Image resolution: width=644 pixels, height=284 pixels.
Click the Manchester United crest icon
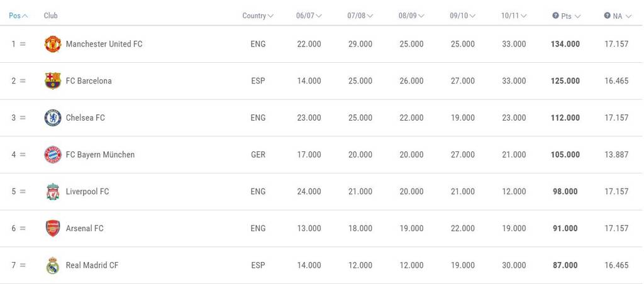click(x=53, y=44)
